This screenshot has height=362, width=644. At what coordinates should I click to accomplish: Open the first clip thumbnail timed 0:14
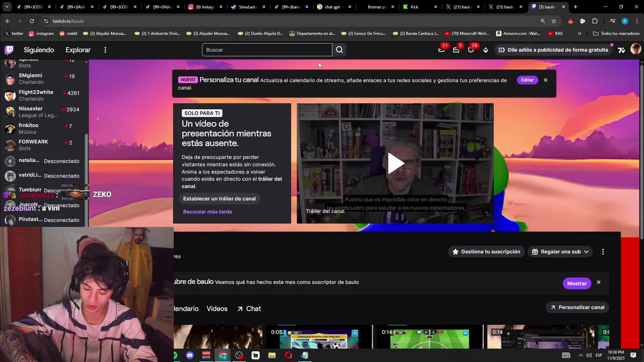point(430,337)
